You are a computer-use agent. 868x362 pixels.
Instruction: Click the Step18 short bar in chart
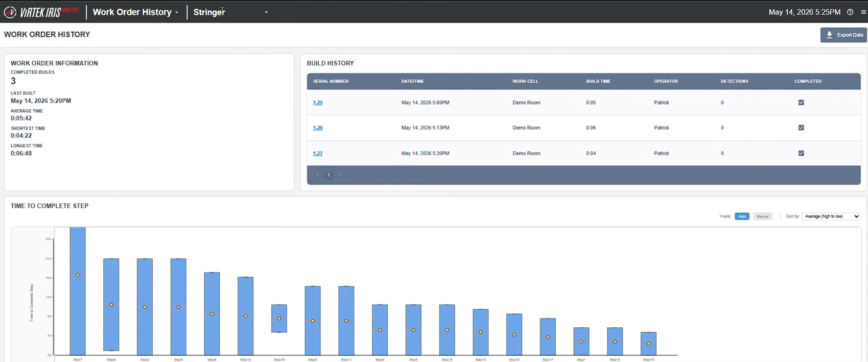[x=279, y=319]
